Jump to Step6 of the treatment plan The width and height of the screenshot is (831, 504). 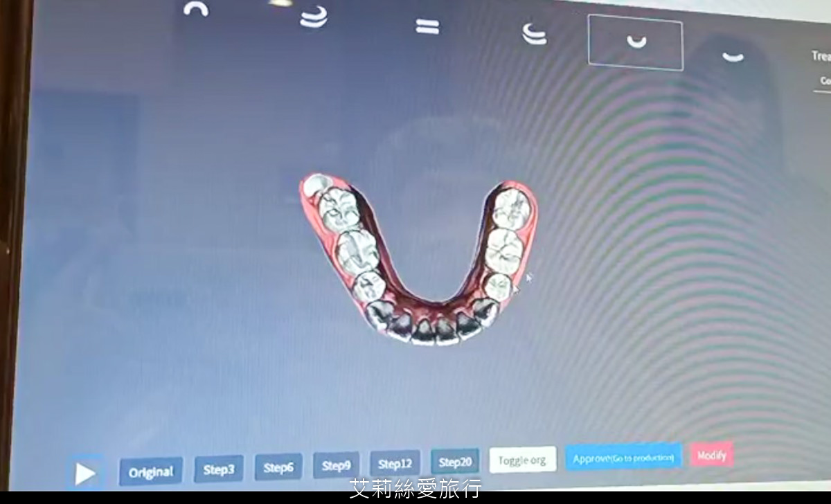coord(278,467)
